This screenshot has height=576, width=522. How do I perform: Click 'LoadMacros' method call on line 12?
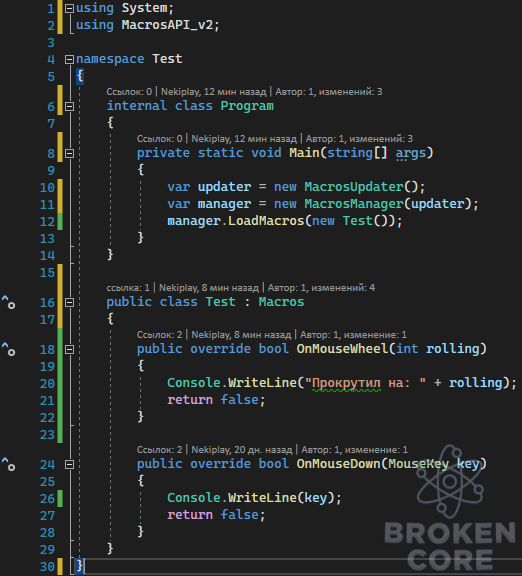266,221
